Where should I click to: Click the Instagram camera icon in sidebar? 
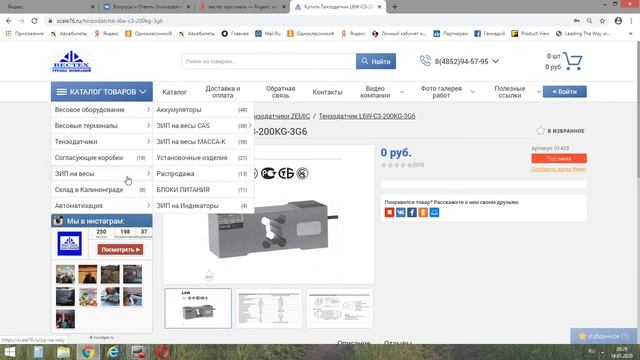pyautogui.click(x=58, y=220)
